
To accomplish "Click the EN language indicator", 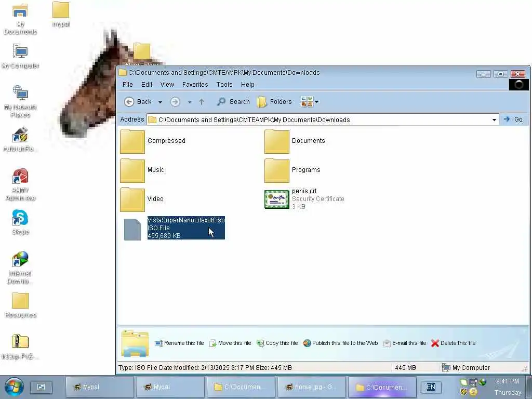I will (431, 387).
